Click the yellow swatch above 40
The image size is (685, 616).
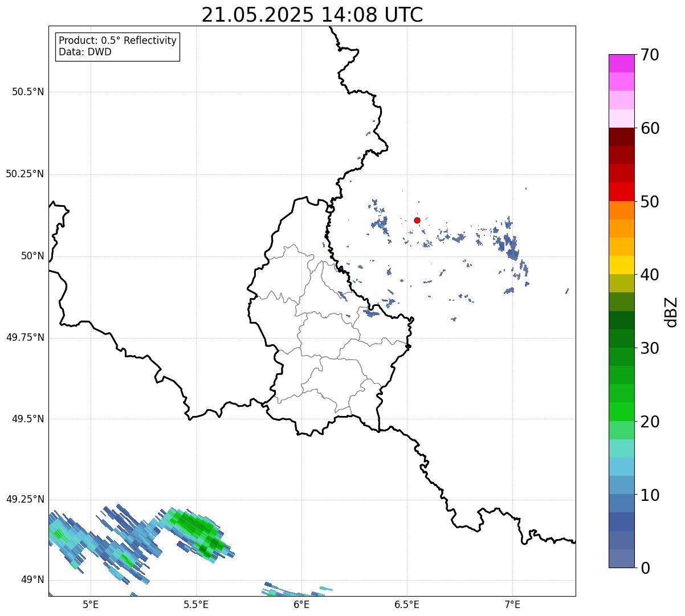pos(622,265)
